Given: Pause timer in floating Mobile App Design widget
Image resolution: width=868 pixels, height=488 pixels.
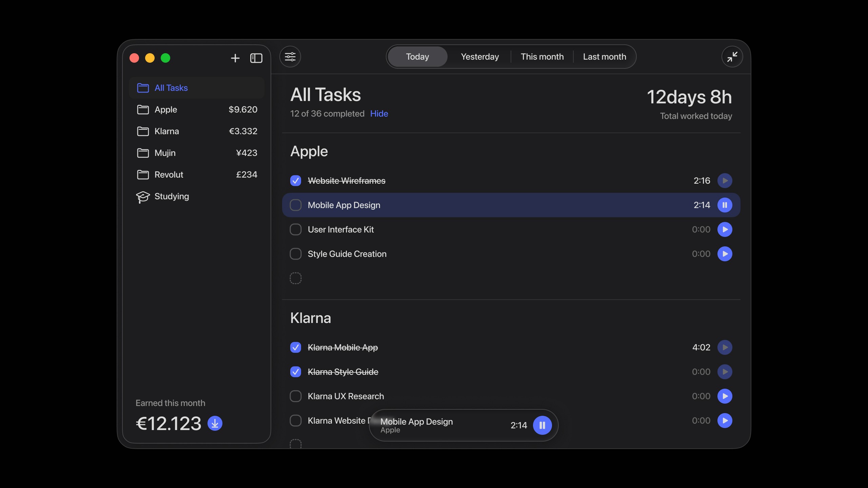Looking at the screenshot, I should (542, 425).
